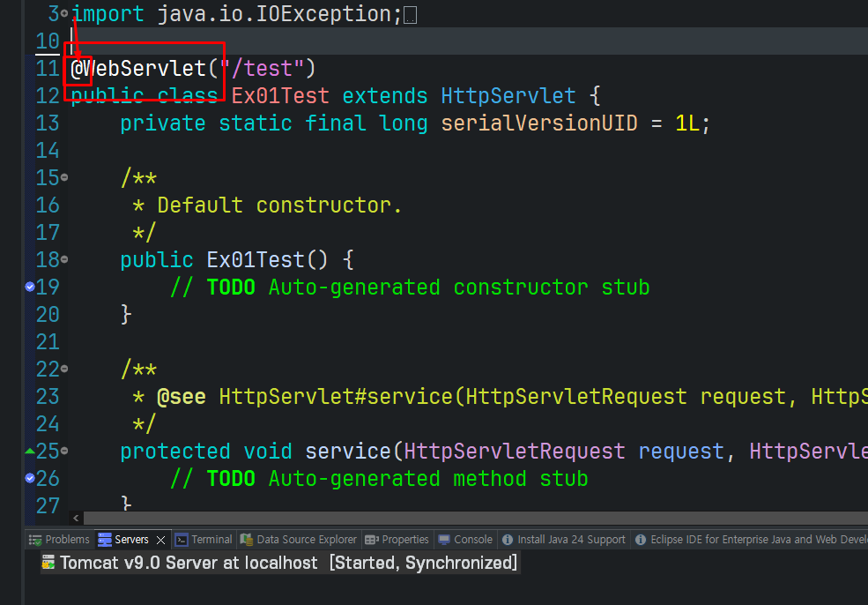Click the horizontal scrollbar of the editor

pyautogui.click(x=476, y=519)
